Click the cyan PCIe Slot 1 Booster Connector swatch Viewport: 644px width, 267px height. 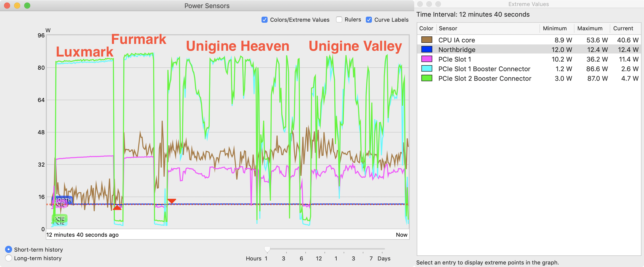427,69
